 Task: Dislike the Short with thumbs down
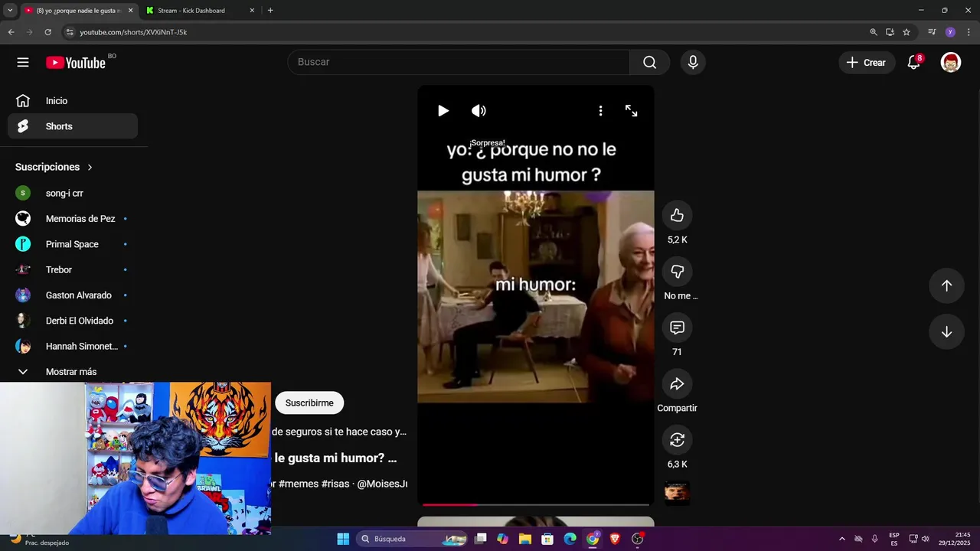point(677,272)
